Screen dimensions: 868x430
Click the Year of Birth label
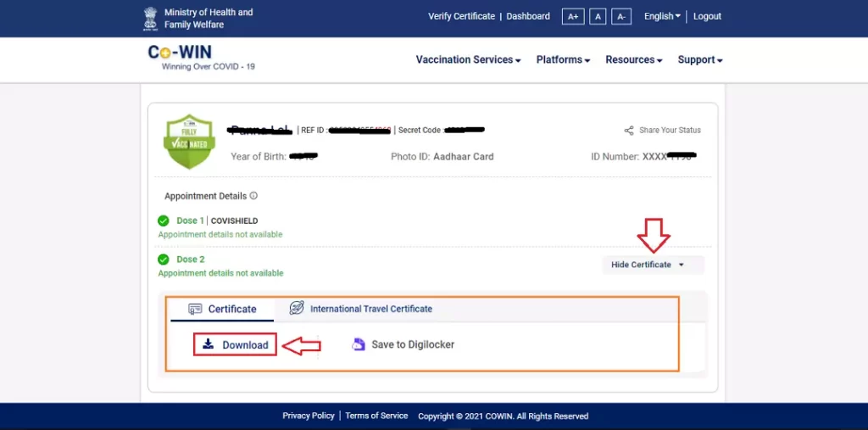259,157
